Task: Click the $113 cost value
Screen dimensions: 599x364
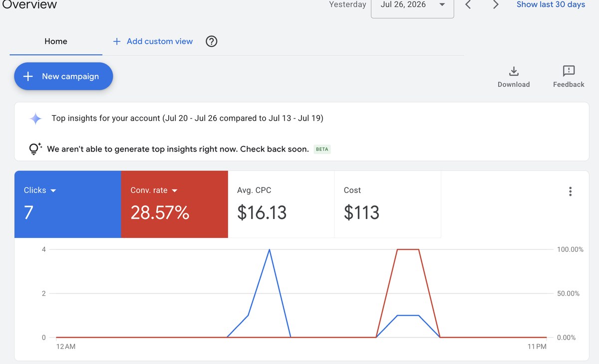Action: pos(361,213)
